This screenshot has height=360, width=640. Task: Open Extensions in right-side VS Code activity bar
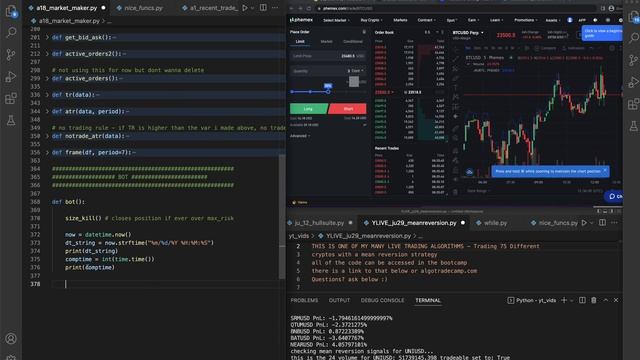coord(633,104)
